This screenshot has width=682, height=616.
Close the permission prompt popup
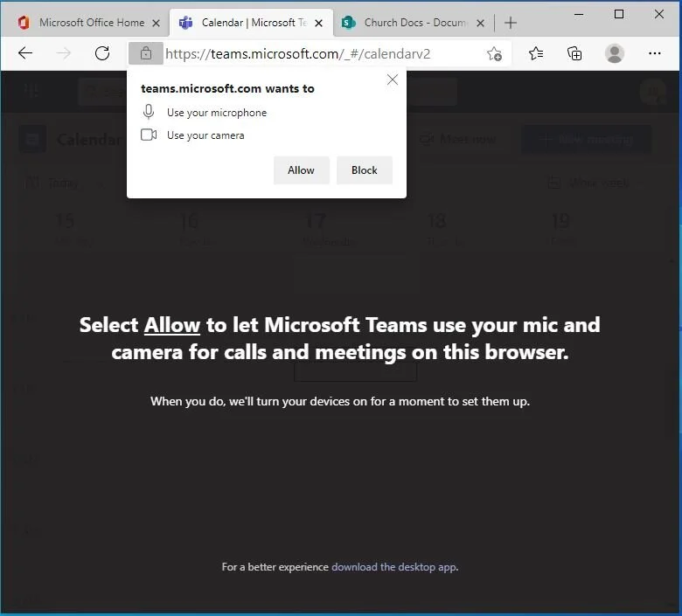393,80
